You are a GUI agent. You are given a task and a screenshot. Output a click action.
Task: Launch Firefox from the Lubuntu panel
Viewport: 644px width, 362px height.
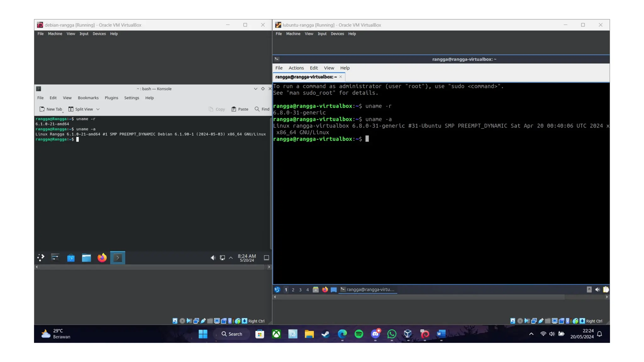325,289
